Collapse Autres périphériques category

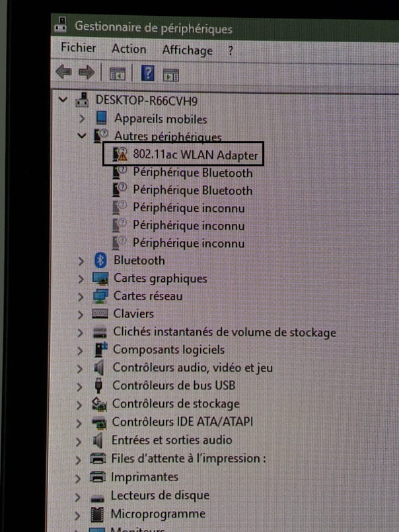click(81, 136)
